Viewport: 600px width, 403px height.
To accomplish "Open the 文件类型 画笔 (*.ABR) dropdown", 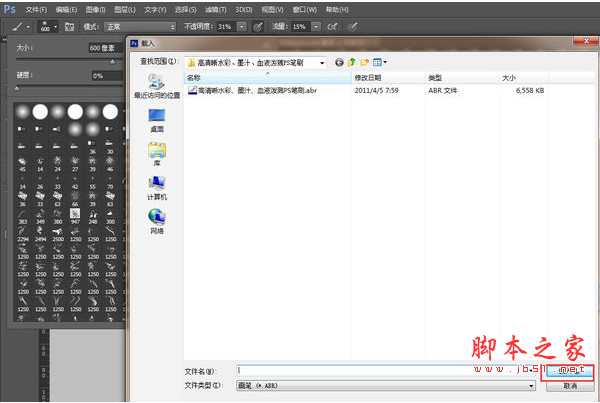I will coord(386,386).
